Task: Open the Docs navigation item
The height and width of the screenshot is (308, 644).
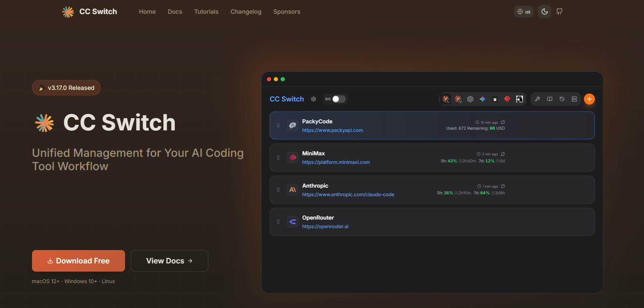Action: click(x=175, y=12)
